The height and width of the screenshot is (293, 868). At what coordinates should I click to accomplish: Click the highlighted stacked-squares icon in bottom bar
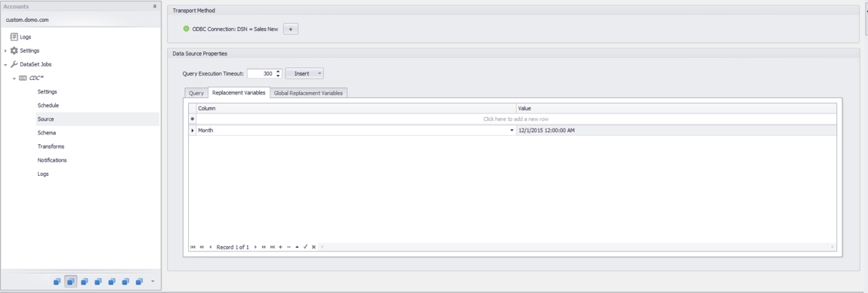coord(71,282)
